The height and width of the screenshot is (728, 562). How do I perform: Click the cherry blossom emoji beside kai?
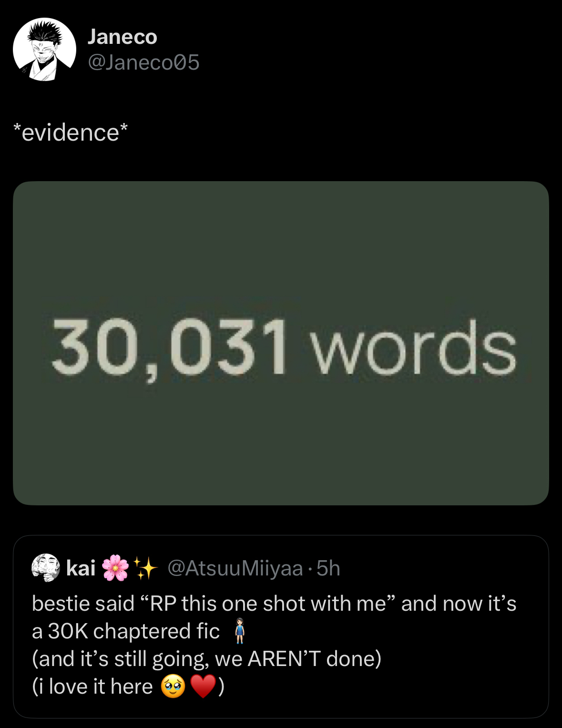[x=115, y=568]
